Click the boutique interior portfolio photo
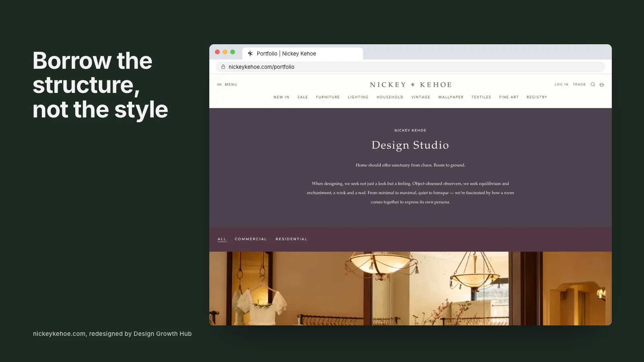 [x=411, y=288]
